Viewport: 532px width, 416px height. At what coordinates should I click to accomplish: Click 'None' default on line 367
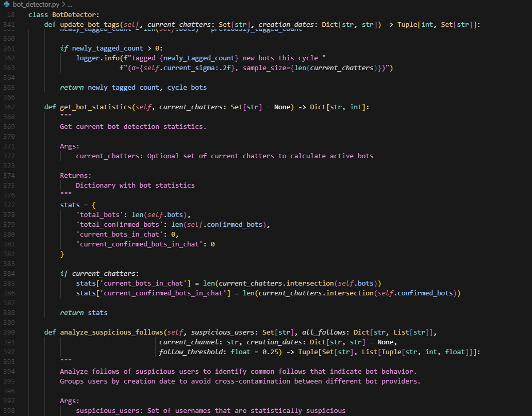click(282, 107)
